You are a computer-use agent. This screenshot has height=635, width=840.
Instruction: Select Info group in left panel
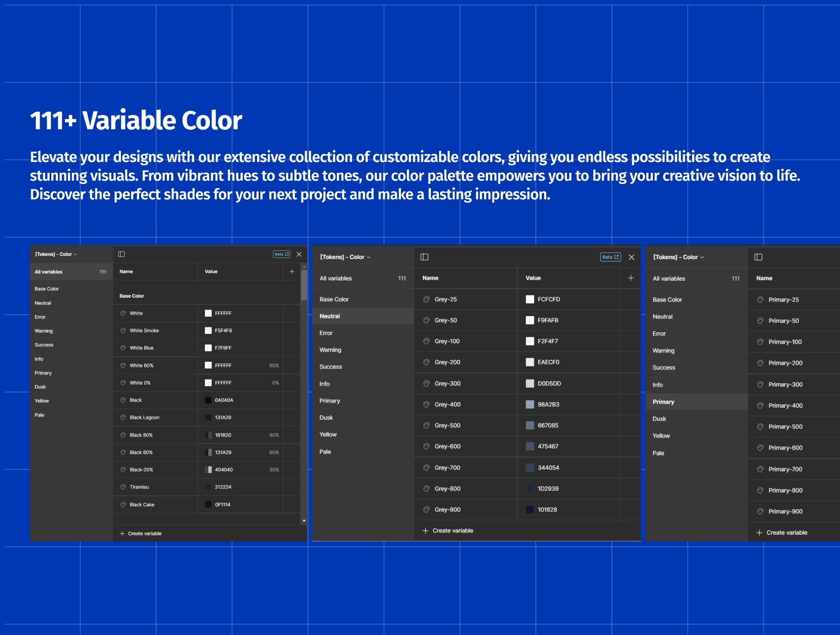pyautogui.click(x=39, y=359)
